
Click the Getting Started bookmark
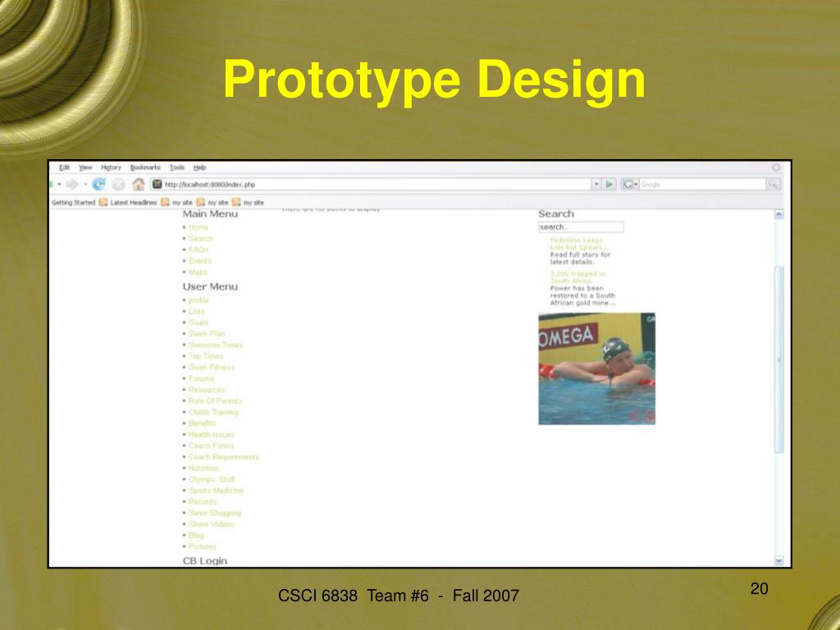pos(73,203)
